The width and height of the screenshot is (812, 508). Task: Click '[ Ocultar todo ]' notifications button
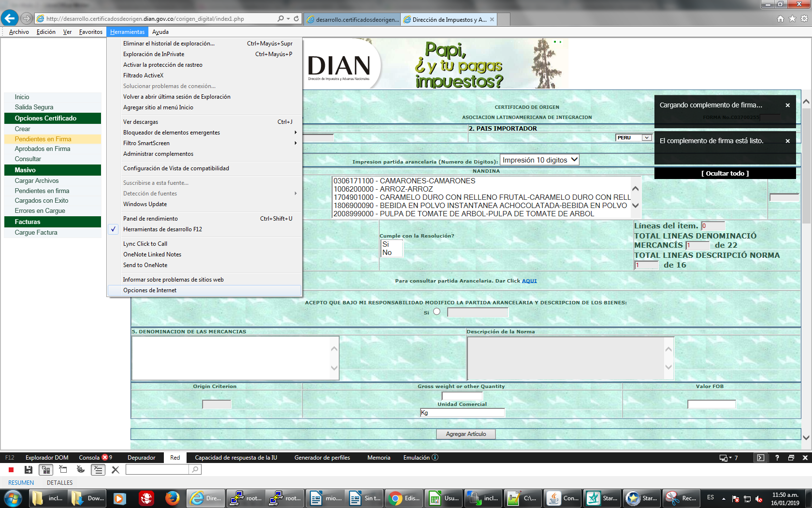coord(725,173)
